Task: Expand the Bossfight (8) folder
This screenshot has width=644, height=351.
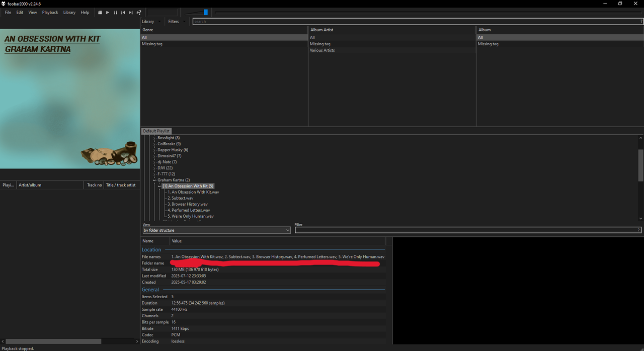Action: pos(154,138)
